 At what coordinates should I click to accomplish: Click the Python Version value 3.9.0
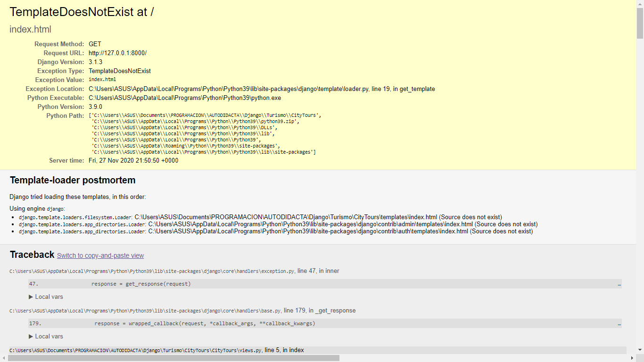coord(95,107)
